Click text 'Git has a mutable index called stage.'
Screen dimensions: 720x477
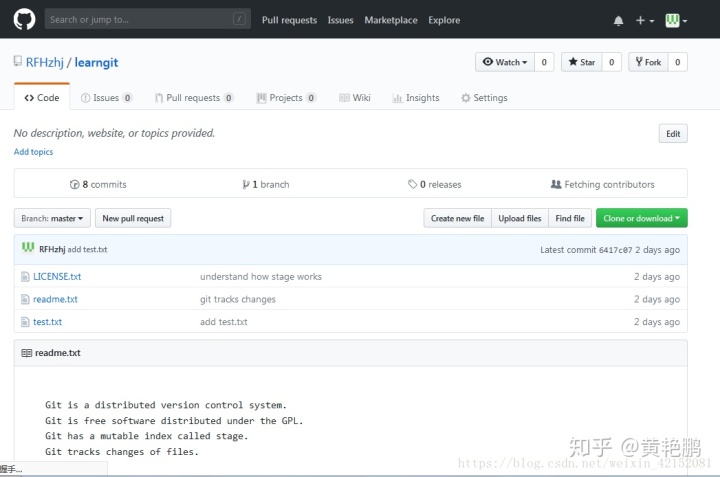pyautogui.click(x=146, y=436)
